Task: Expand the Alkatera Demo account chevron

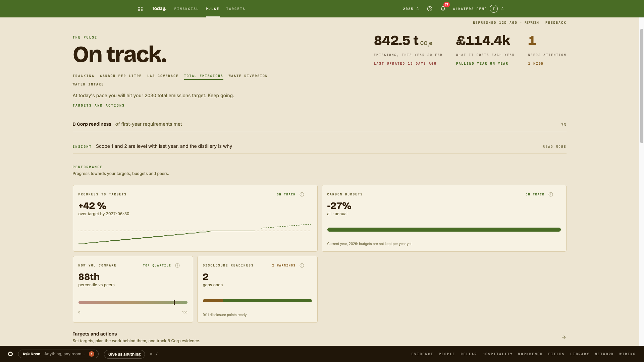Action: point(502,9)
